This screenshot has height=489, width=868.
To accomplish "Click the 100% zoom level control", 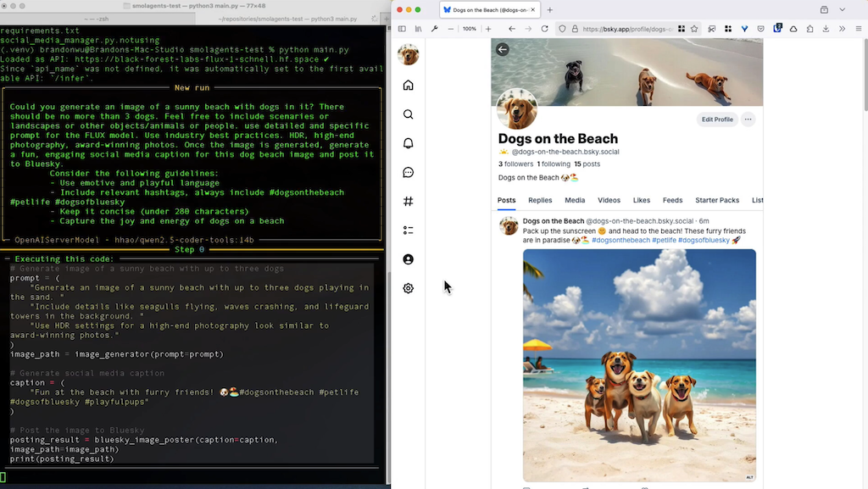I will pos(469,28).
